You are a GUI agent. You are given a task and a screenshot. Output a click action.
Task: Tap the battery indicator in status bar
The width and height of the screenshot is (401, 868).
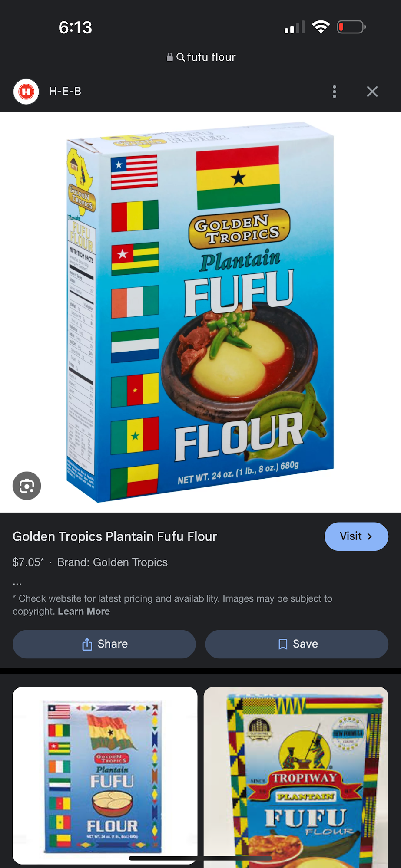pos(351,27)
